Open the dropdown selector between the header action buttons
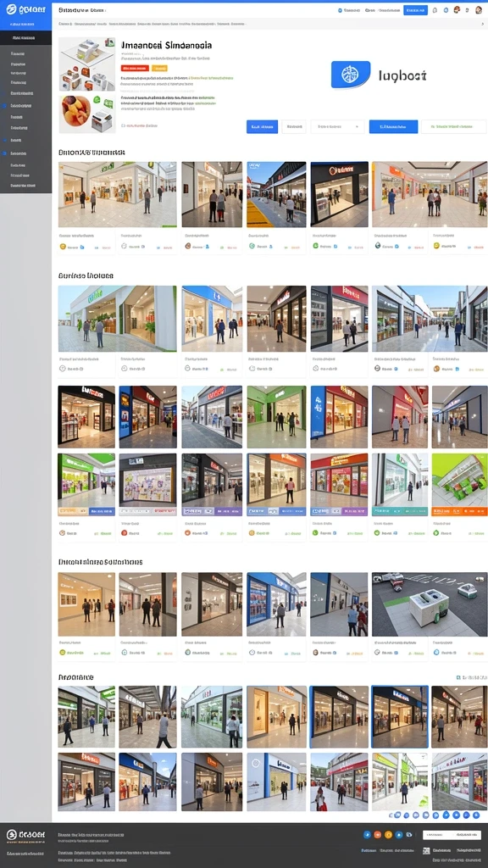Screen dimensions: 488x868 [x=337, y=127]
